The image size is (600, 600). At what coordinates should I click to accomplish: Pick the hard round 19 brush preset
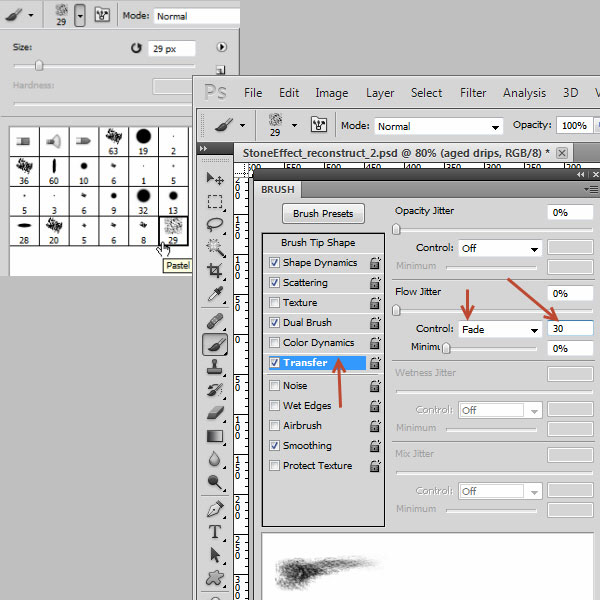click(x=143, y=142)
